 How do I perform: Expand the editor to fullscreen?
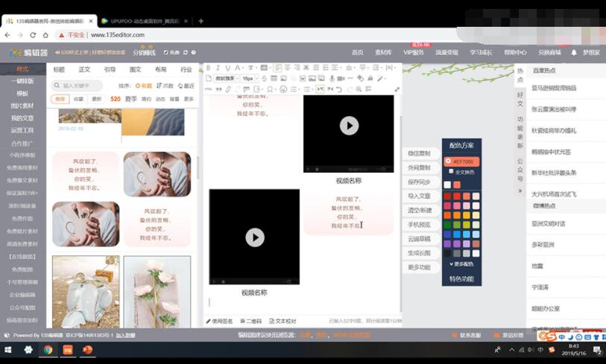[397, 89]
